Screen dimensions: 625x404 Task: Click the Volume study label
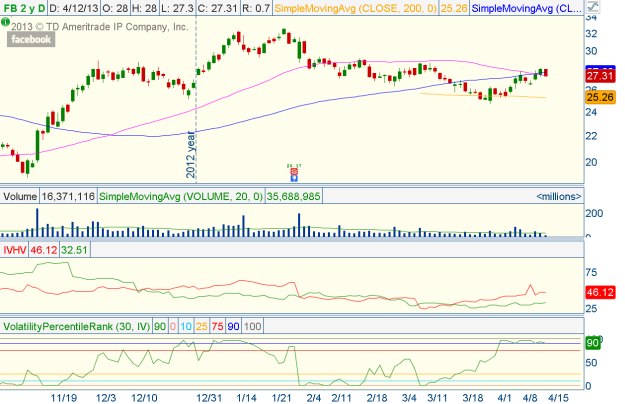[x=20, y=198]
